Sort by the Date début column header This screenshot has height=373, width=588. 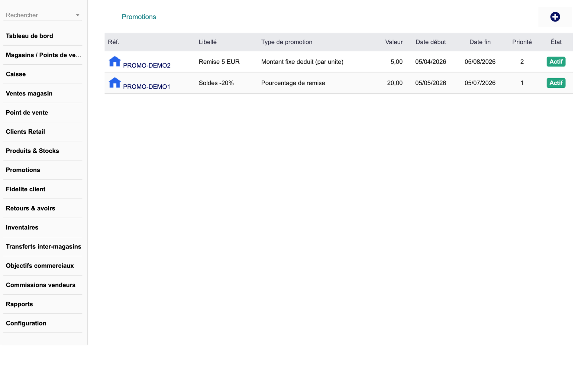[430, 42]
